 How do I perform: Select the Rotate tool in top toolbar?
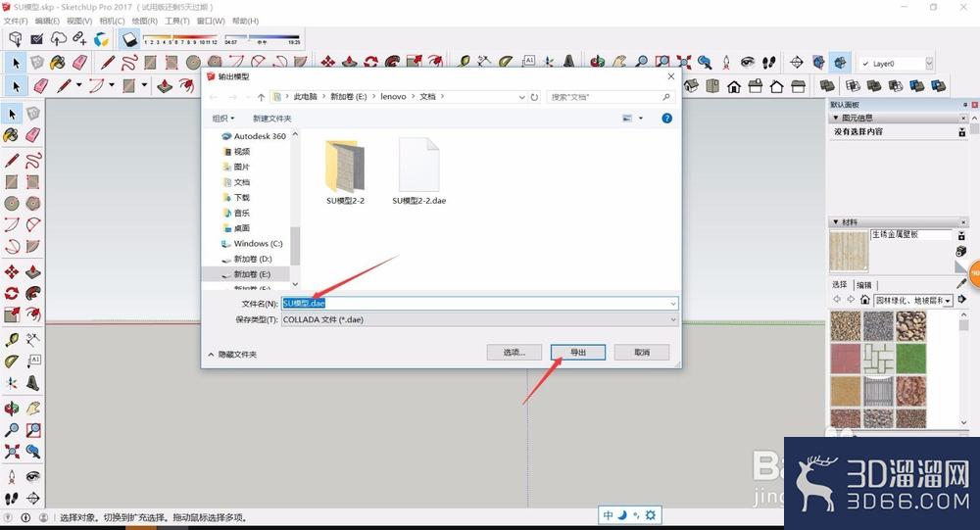371,62
